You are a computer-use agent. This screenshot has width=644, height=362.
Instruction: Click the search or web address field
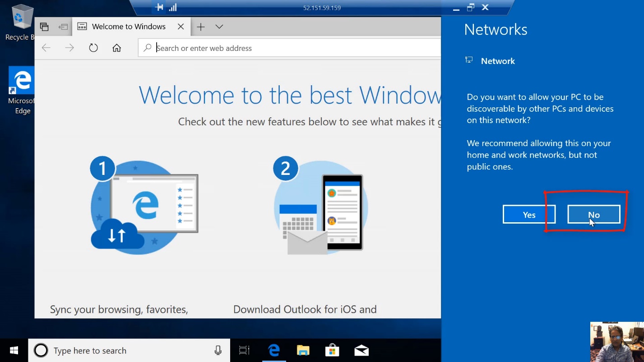(x=289, y=48)
